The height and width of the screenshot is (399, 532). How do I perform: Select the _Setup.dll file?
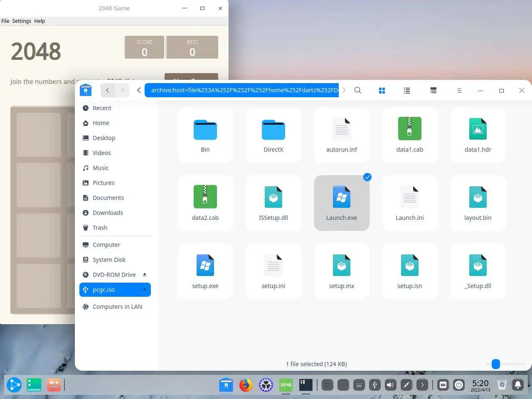[x=478, y=271]
